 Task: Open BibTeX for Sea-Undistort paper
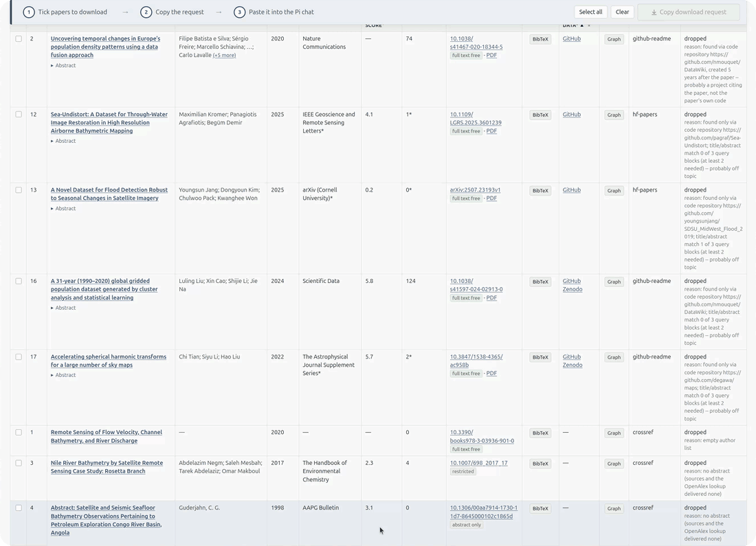pyautogui.click(x=540, y=115)
